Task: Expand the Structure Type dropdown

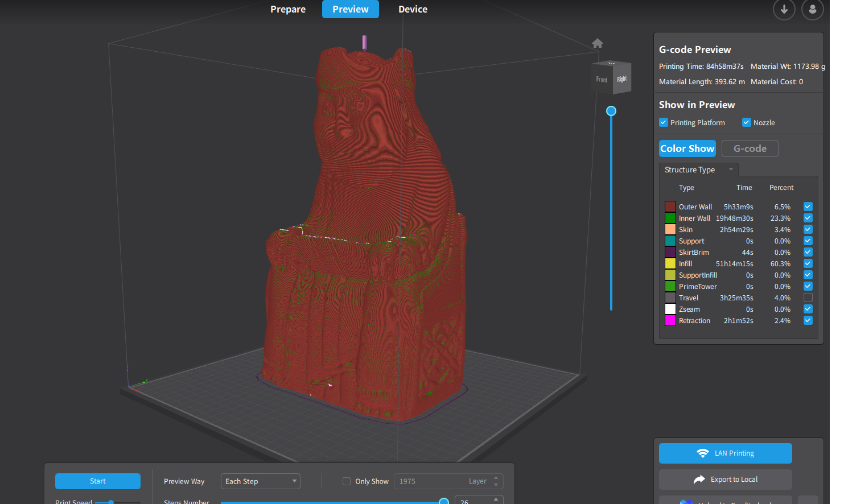Action: click(x=699, y=170)
